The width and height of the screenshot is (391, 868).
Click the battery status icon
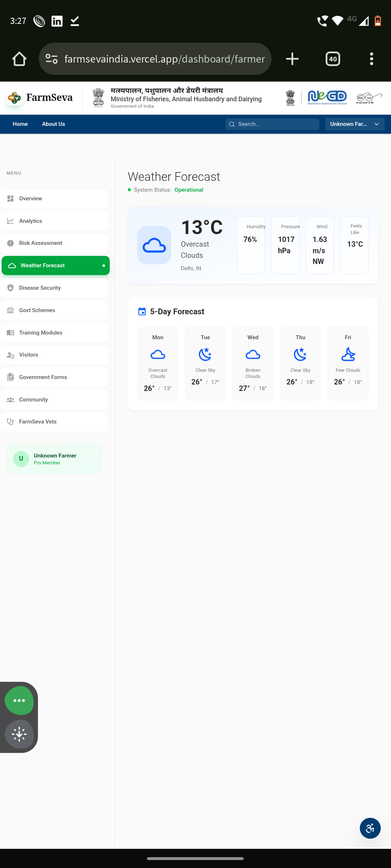coord(378,21)
